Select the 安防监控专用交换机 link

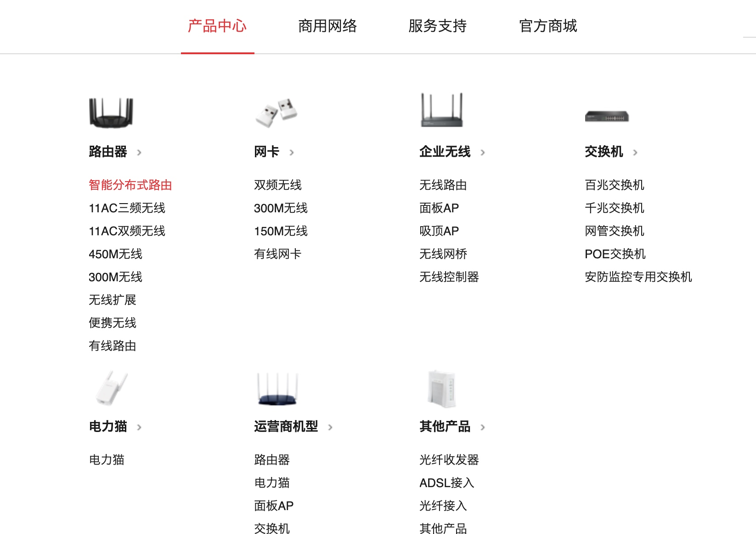638,277
